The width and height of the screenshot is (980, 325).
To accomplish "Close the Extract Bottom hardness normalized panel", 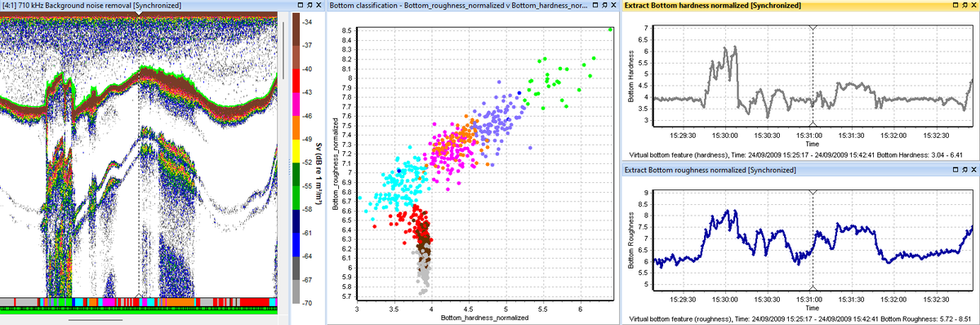I will (x=973, y=6).
